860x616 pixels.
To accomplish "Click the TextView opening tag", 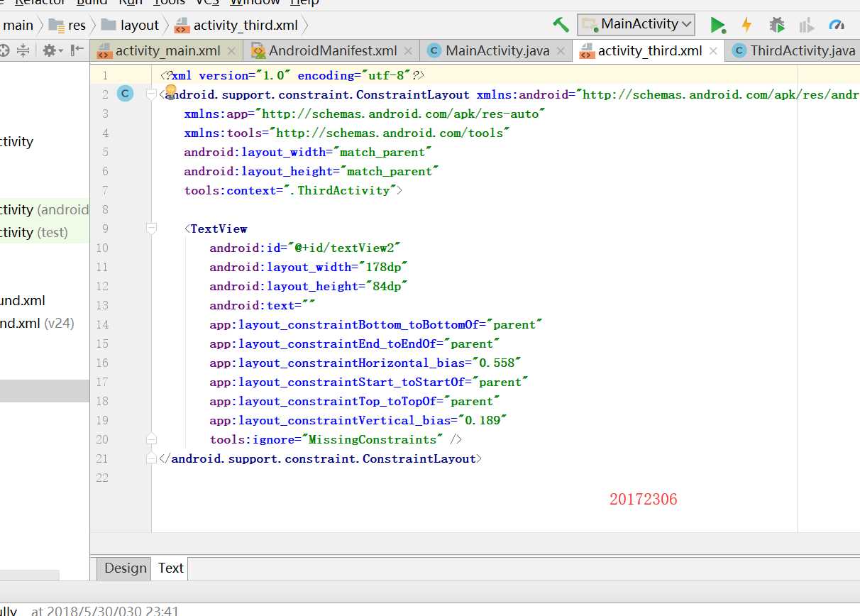I will [x=216, y=229].
